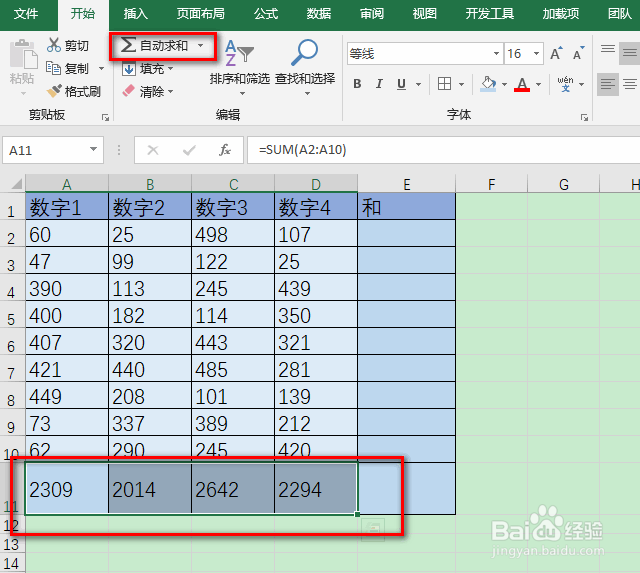This screenshot has height=573, width=640.
Task: Switch to the 开发工具 tab
Action: click(489, 14)
